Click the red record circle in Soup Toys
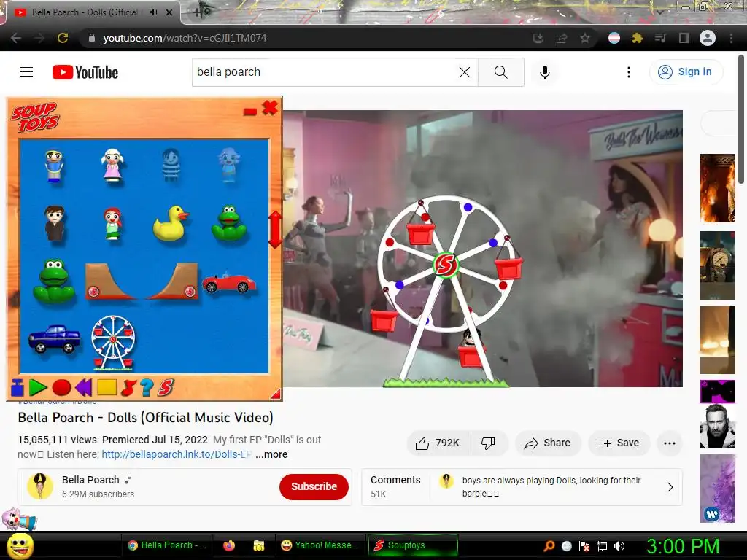 pos(61,388)
